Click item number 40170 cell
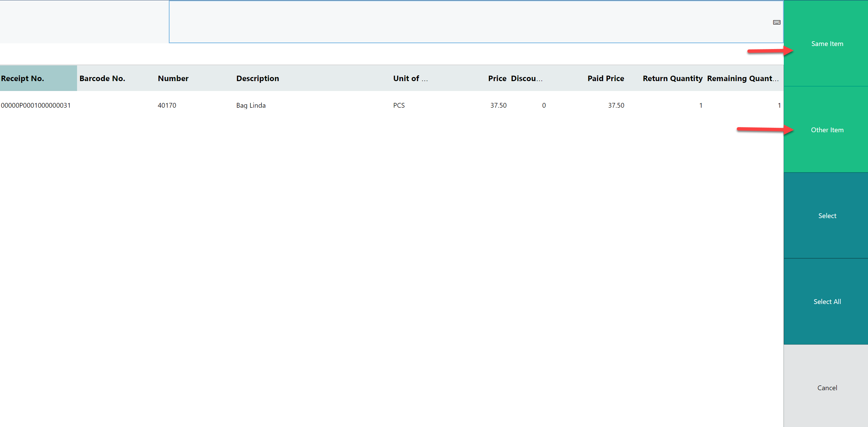This screenshot has width=868, height=427. point(167,105)
